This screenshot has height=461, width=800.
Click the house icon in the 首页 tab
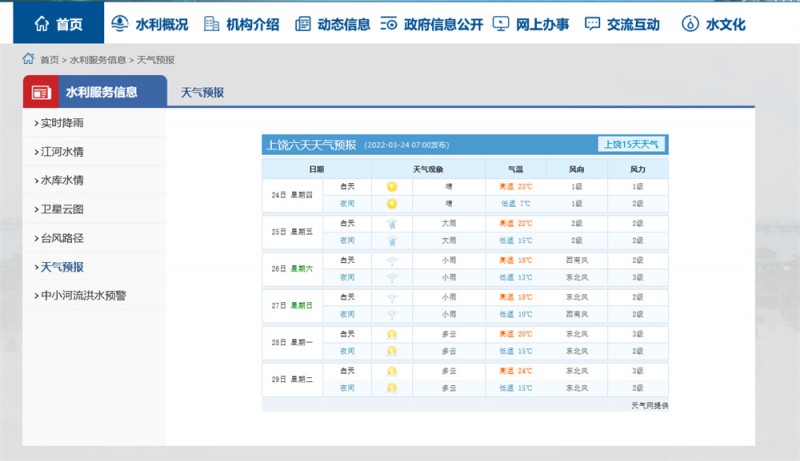pos(41,23)
